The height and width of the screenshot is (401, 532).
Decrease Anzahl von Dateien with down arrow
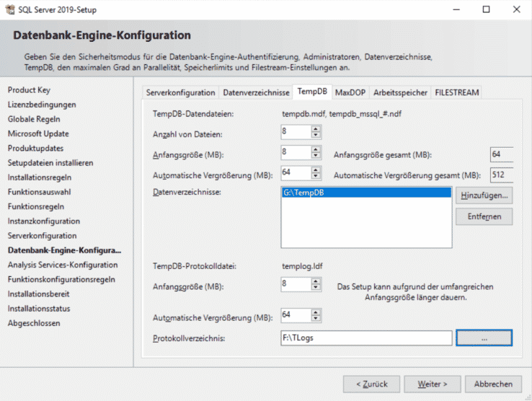click(x=316, y=135)
